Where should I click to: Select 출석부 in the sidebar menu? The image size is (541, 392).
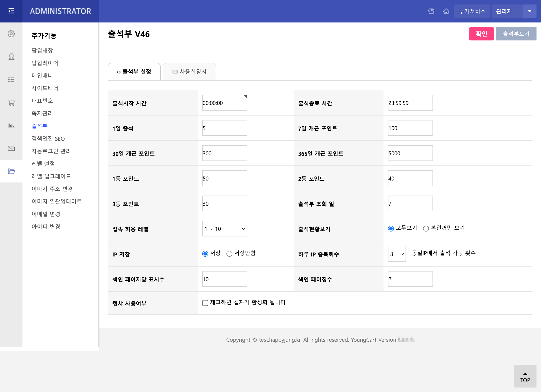click(x=40, y=126)
